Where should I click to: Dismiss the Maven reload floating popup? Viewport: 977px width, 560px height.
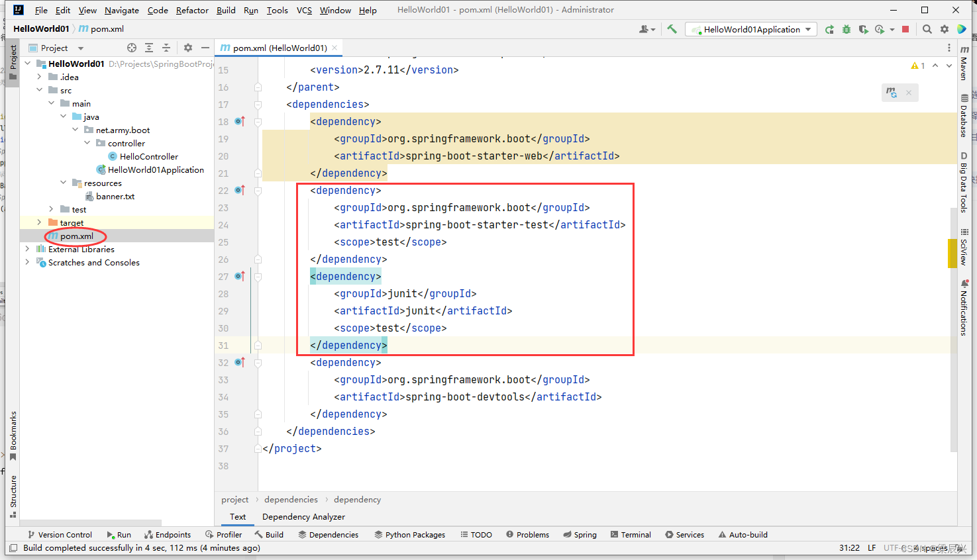(x=909, y=93)
